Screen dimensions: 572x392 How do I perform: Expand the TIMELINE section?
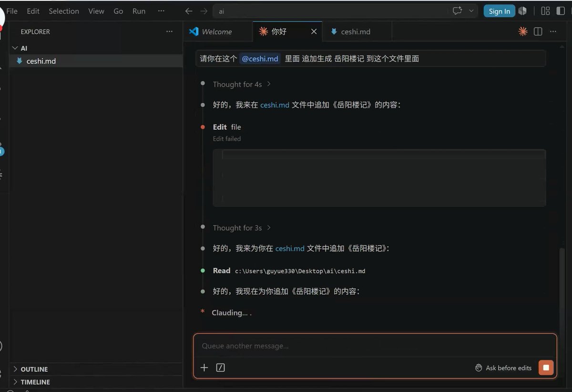tap(95, 382)
